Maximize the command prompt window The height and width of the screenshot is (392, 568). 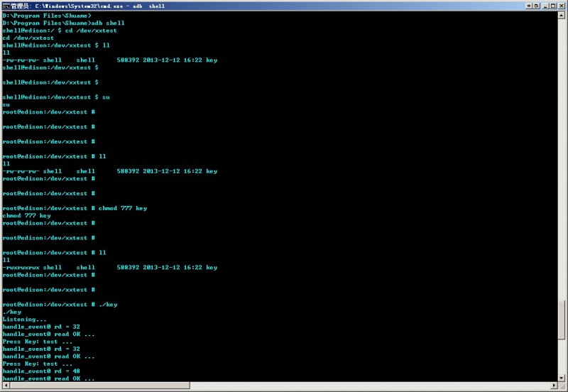553,6
